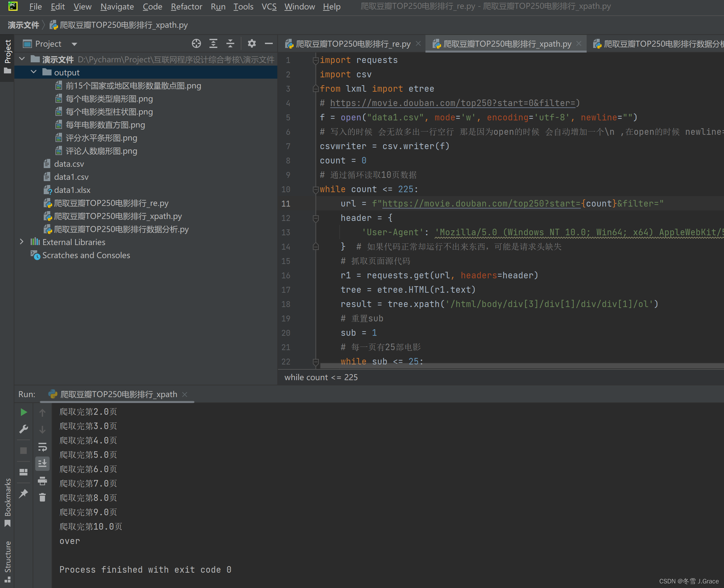Viewport: 724px width, 588px height.
Task: Click the Stop button in the Run panel
Action: [24, 451]
